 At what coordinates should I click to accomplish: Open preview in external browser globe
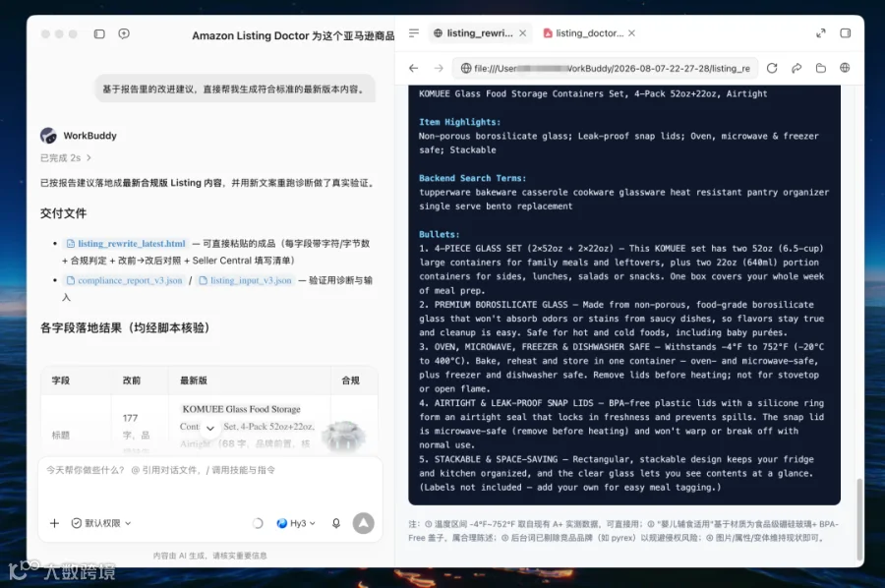(845, 68)
